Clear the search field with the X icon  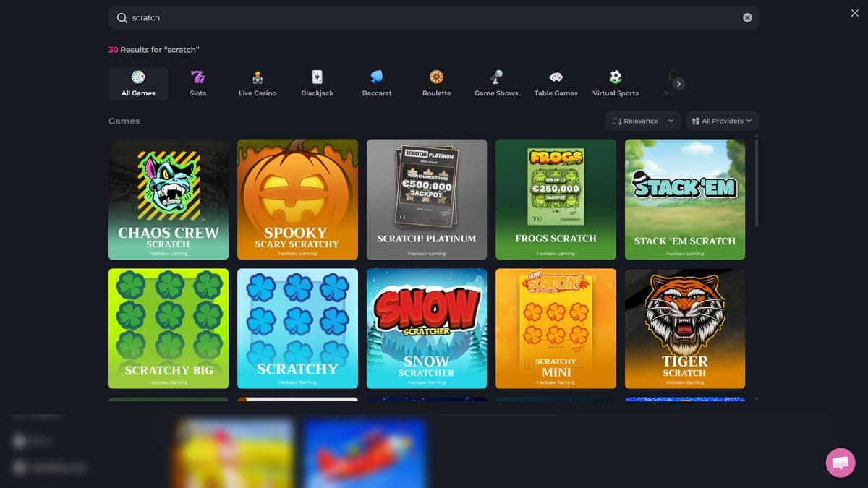point(747,17)
